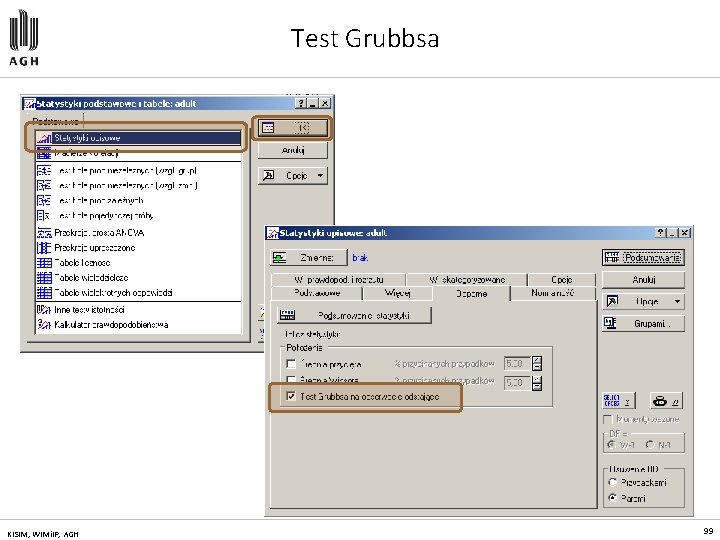
Task: Select Kalkulator prawdopodobieństwa text
Action: pos(111,325)
